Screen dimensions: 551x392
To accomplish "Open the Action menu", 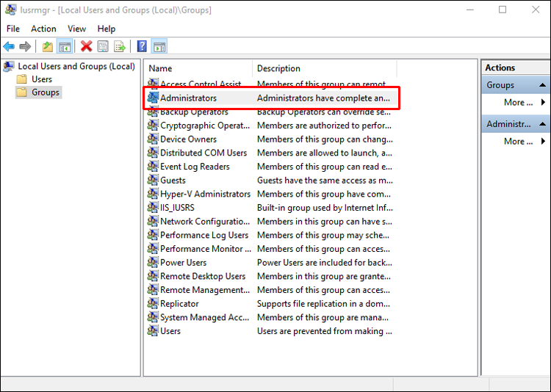I will [x=43, y=29].
